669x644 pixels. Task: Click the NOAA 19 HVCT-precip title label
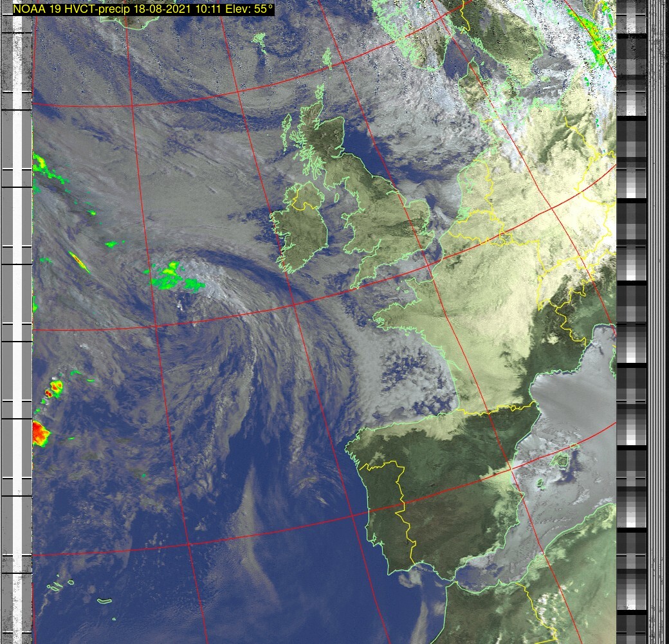[143, 9]
